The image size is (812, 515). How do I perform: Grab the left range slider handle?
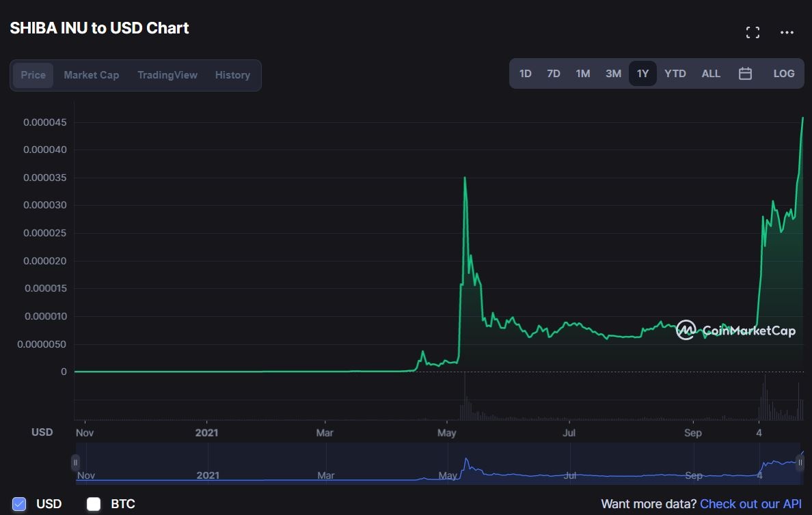75,462
